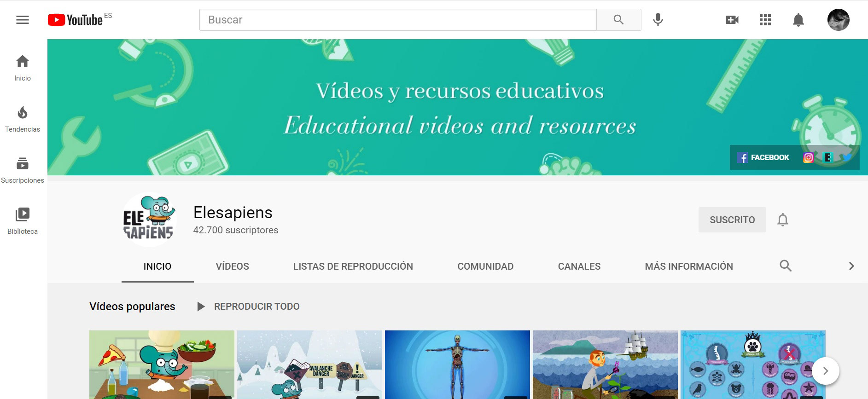868x399 pixels.
Task: Click the 42.700 suscriptores text
Action: pos(236,230)
